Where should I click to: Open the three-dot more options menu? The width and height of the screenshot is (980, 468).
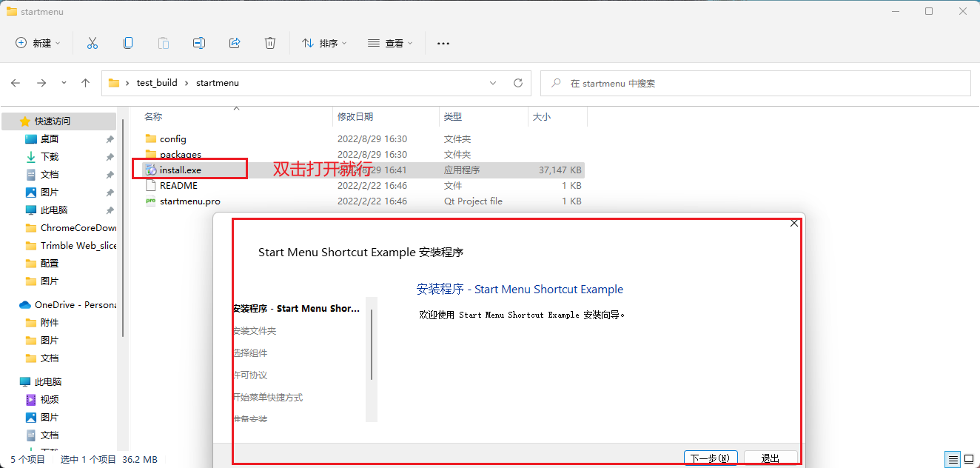click(443, 43)
